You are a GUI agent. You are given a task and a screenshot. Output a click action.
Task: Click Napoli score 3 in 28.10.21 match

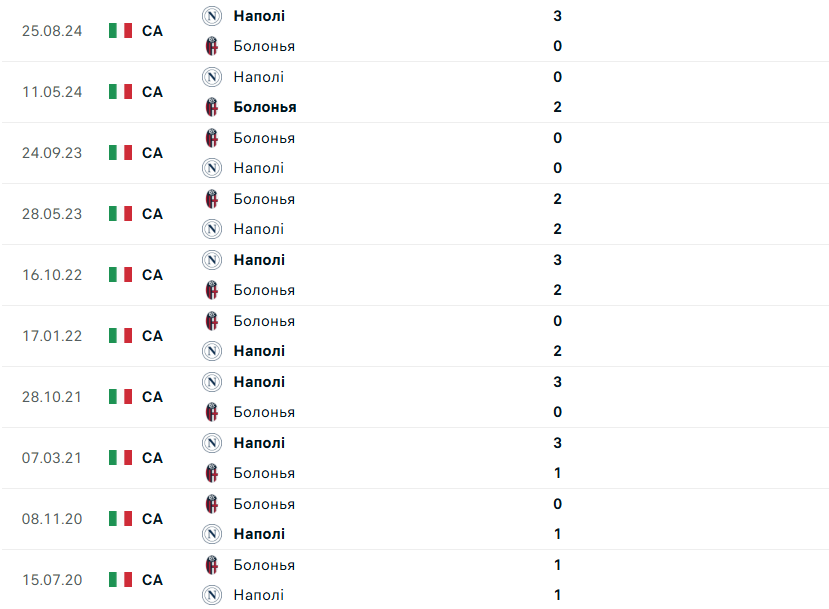(x=557, y=382)
